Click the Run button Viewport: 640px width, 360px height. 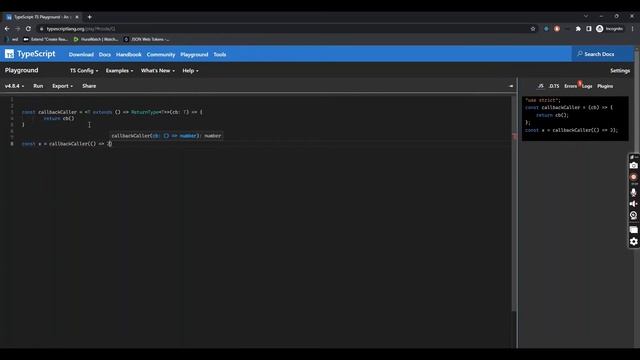coord(38,86)
